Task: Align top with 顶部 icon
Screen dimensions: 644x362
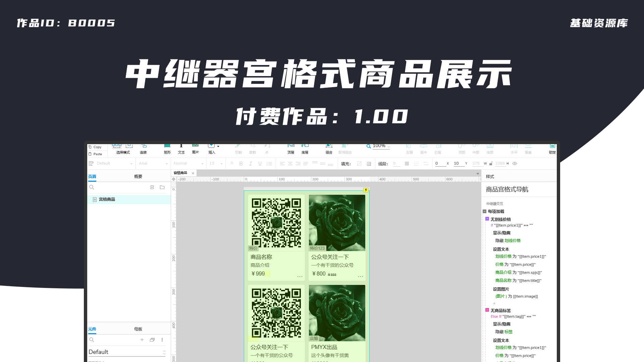Action: tap(462, 149)
